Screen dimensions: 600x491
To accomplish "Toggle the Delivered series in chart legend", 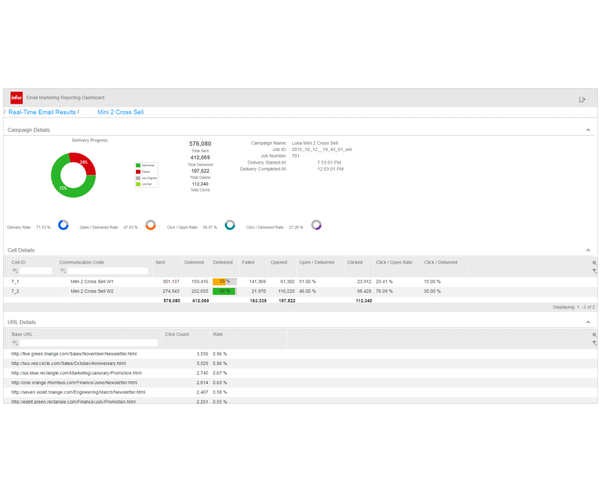I will click(x=145, y=165).
